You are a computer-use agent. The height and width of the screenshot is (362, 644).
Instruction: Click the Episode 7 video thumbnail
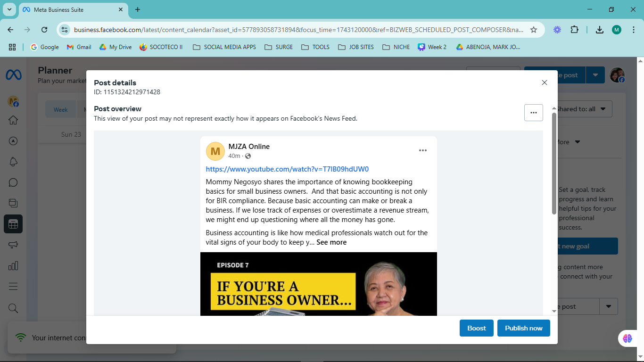[x=319, y=284]
